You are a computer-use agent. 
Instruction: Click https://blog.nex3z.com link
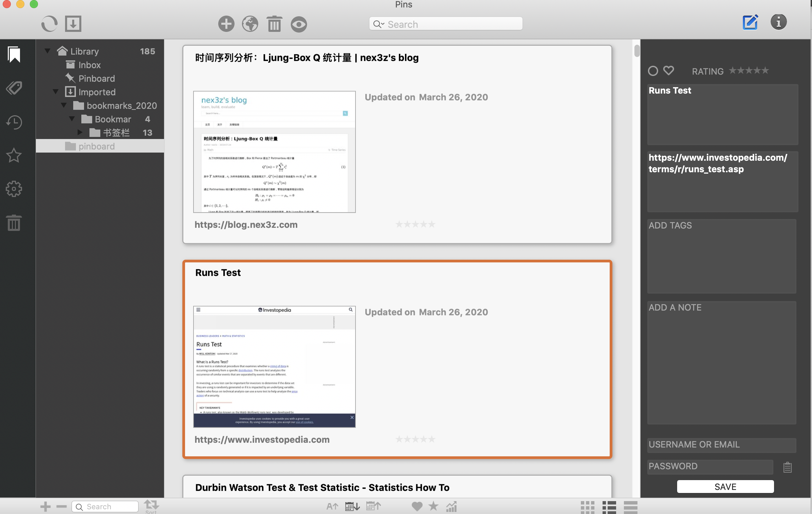pyautogui.click(x=246, y=224)
